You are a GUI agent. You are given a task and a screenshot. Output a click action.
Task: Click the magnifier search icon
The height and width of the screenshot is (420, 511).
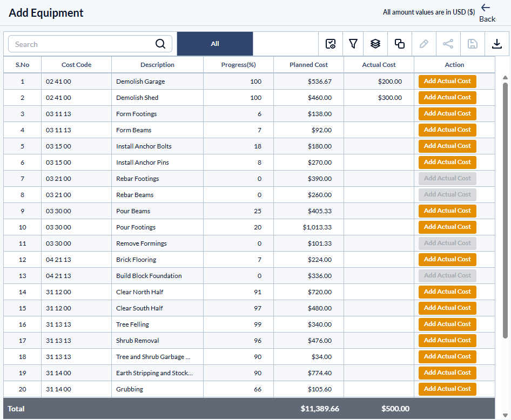pyautogui.click(x=160, y=44)
